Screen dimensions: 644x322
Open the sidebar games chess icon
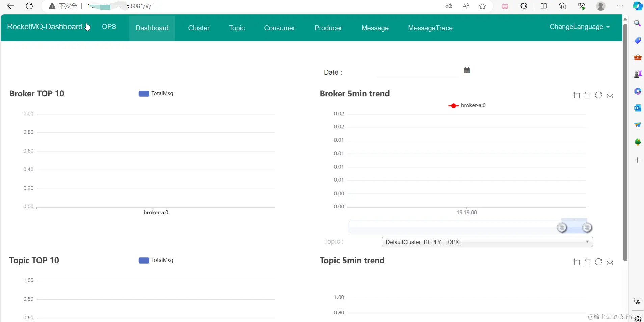638,74
